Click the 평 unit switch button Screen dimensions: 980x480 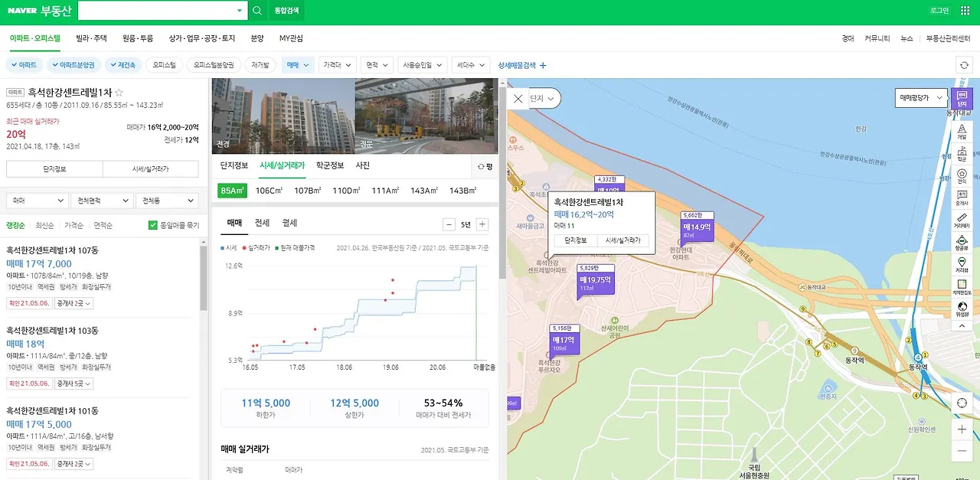(485, 165)
